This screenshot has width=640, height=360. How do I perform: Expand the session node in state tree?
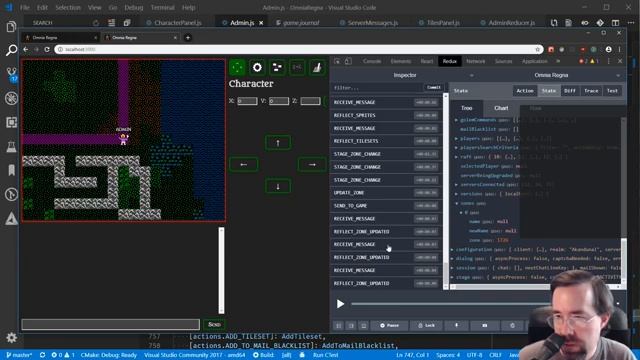click(452, 268)
